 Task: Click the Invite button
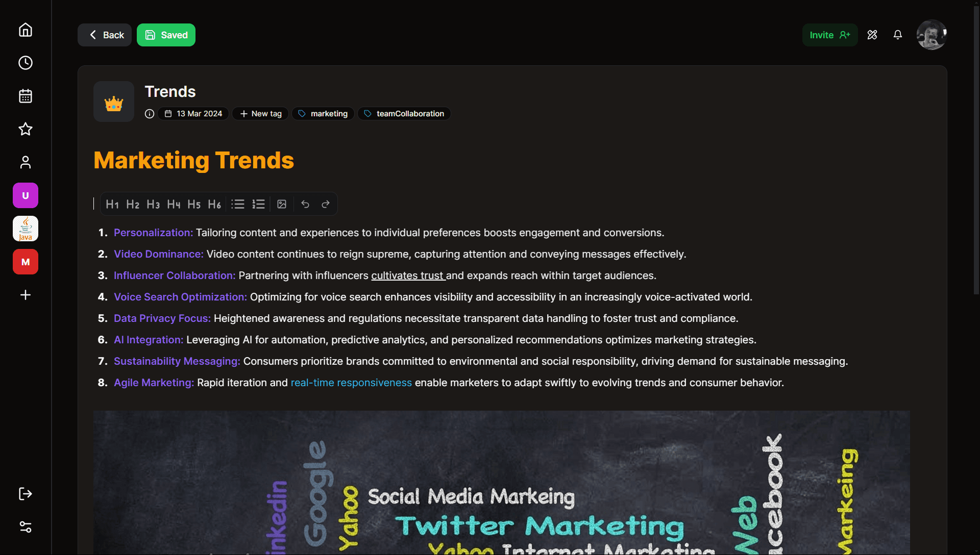[829, 34]
